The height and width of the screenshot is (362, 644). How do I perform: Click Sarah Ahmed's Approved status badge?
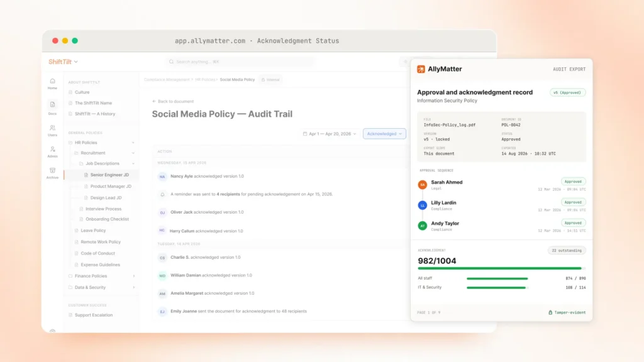coord(573,182)
